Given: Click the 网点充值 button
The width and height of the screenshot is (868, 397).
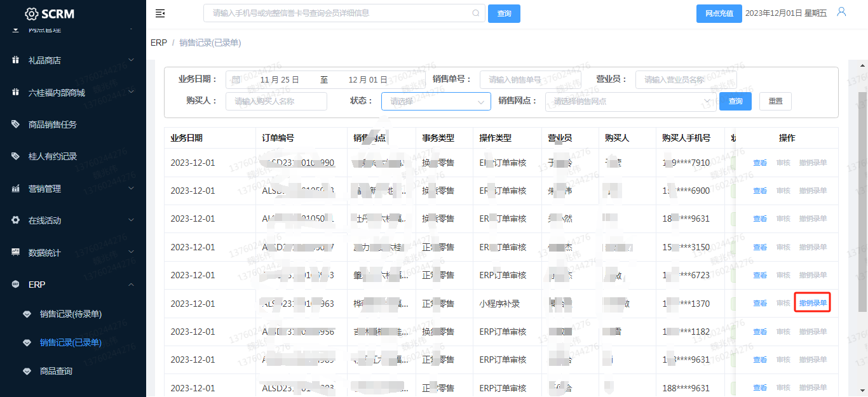Looking at the screenshot, I should pyautogui.click(x=719, y=13).
